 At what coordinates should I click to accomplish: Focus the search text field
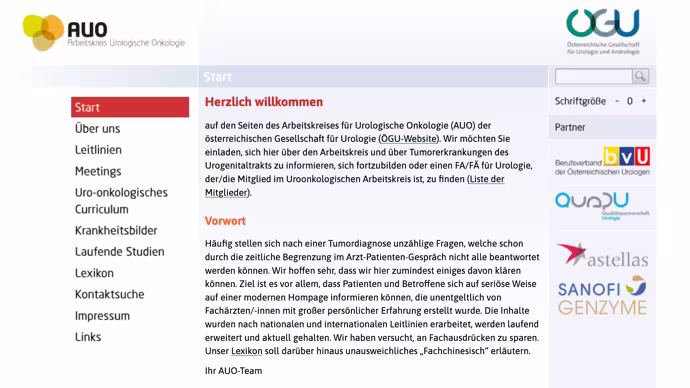point(594,76)
